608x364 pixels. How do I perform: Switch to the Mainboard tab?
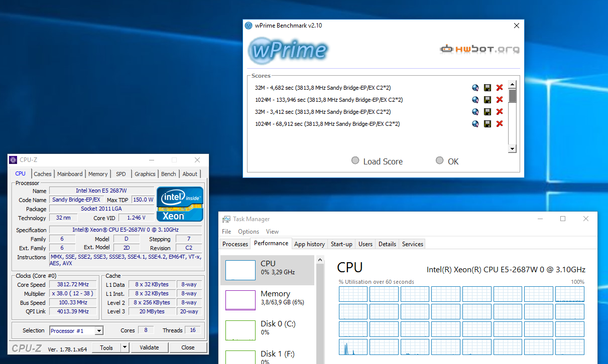coord(70,174)
